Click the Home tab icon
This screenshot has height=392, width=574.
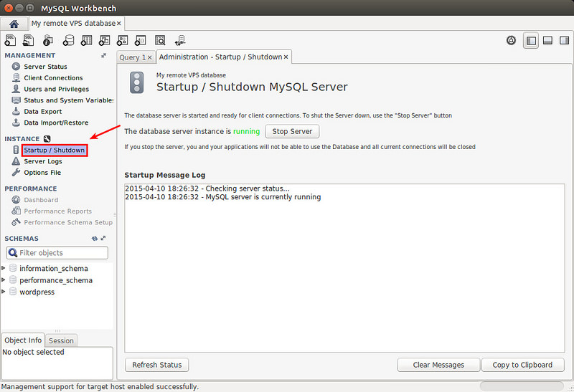click(x=14, y=24)
